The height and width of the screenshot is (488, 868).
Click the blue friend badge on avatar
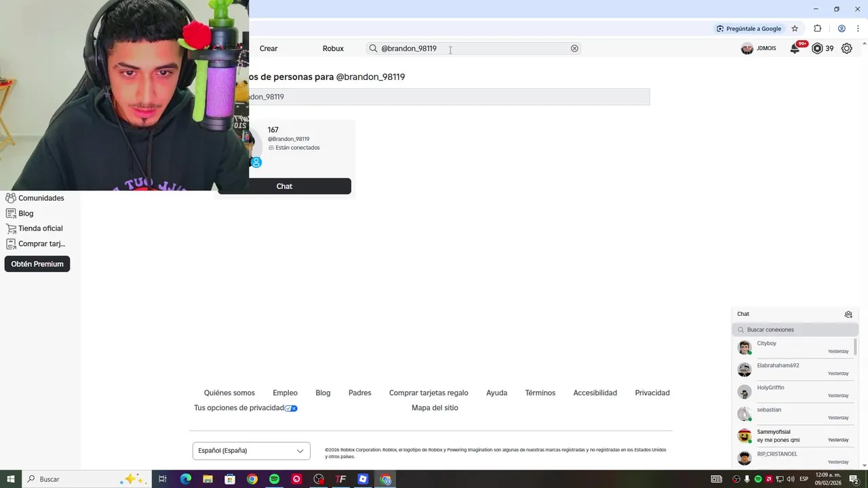tap(256, 163)
